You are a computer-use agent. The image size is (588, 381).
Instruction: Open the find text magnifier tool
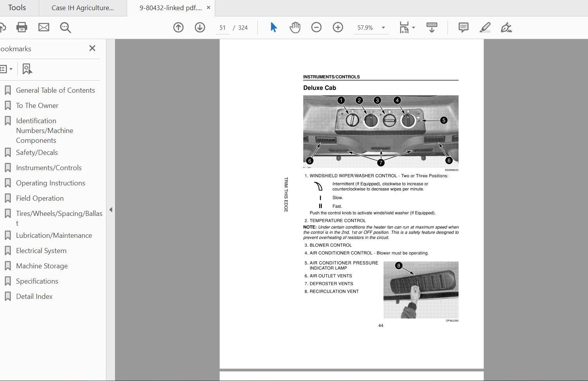click(65, 27)
